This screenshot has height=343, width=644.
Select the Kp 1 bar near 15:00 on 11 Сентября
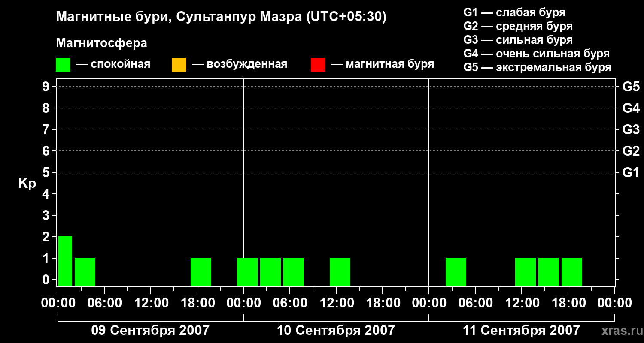point(549,272)
